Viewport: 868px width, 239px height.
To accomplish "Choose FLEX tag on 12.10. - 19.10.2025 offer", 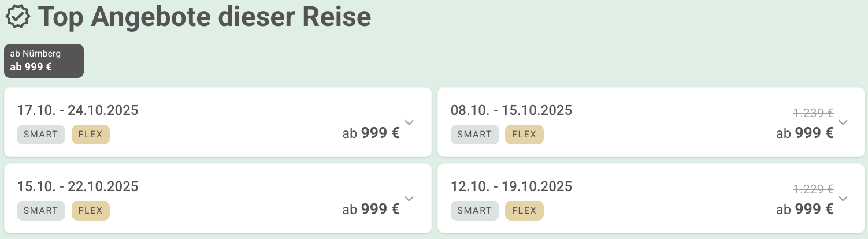I will [524, 211].
